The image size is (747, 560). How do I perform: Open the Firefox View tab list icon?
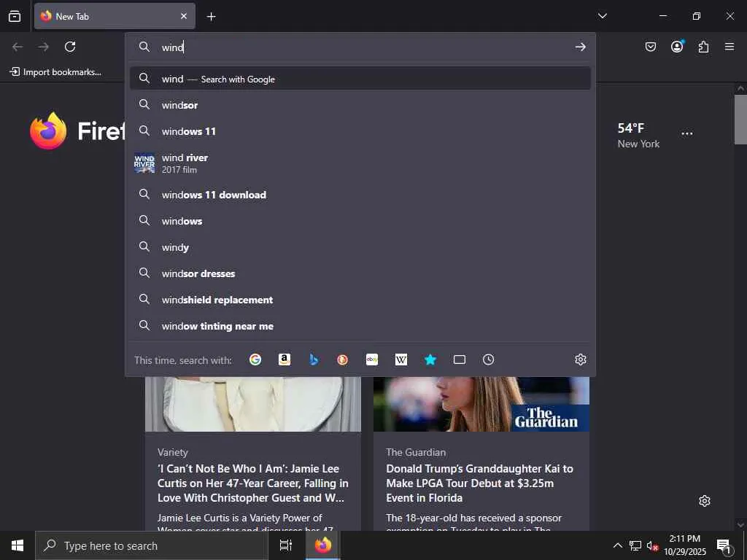click(15, 16)
